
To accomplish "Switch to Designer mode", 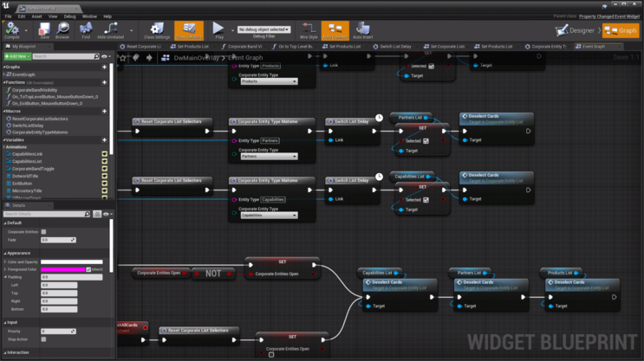I will coord(577,30).
